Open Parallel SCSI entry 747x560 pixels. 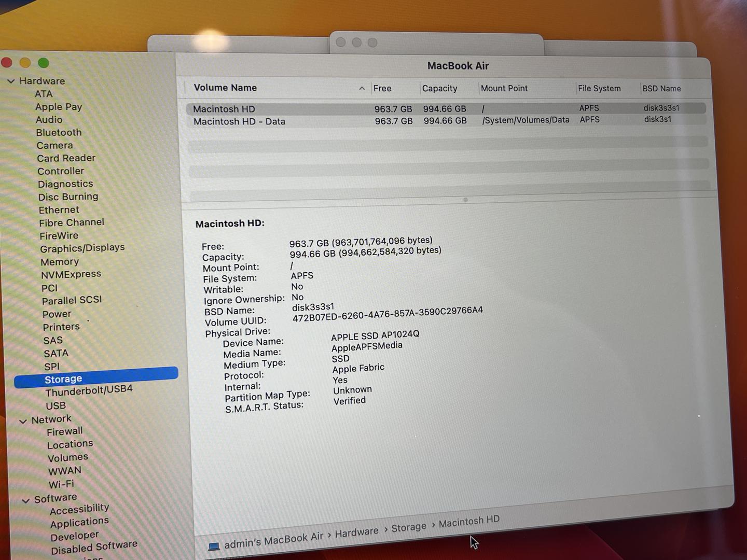click(x=72, y=300)
